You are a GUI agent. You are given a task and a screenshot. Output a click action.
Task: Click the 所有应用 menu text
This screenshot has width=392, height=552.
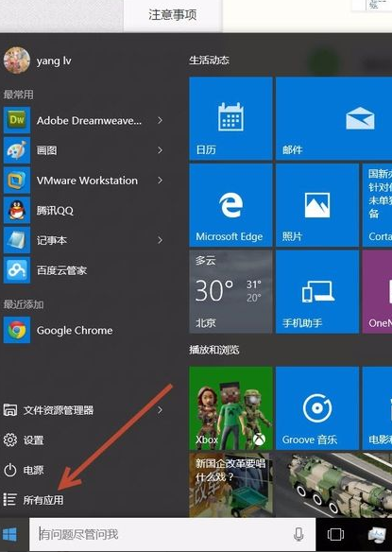43,500
